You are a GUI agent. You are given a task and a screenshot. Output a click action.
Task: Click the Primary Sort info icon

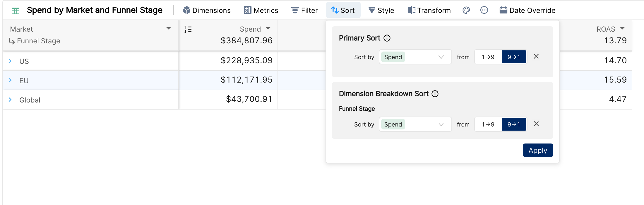click(387, 38)
